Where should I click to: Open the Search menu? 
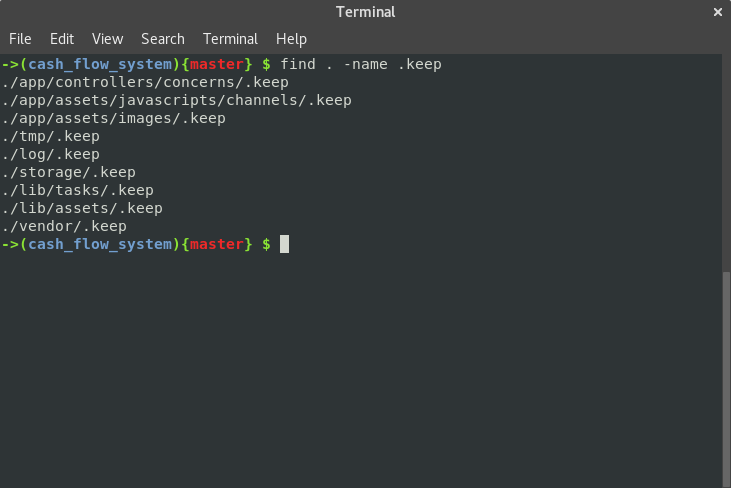[x=162, y=39]
